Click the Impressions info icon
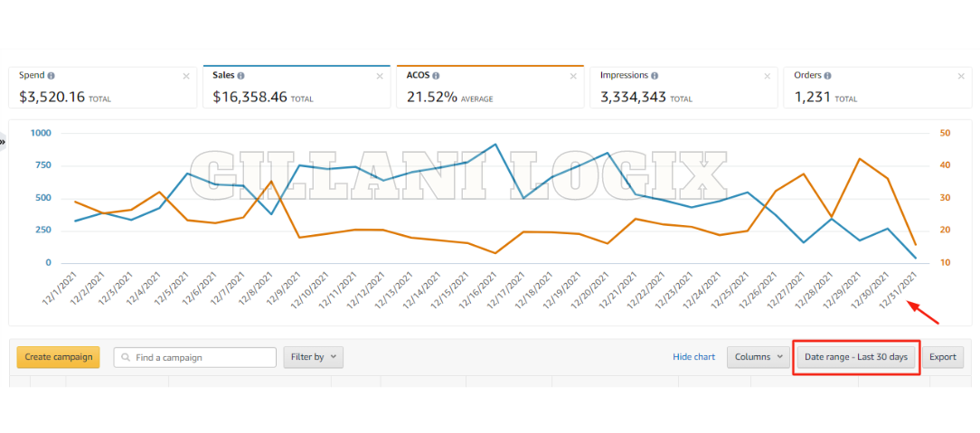The height and width of the screenshot is (433, 980). (x=654, y=76)
